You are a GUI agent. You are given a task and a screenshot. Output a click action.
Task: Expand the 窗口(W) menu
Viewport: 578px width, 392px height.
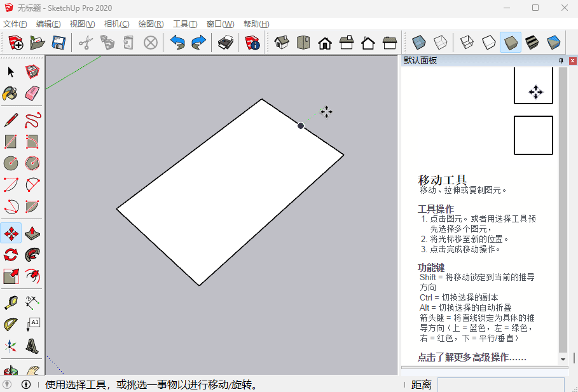tap(220, 24)
